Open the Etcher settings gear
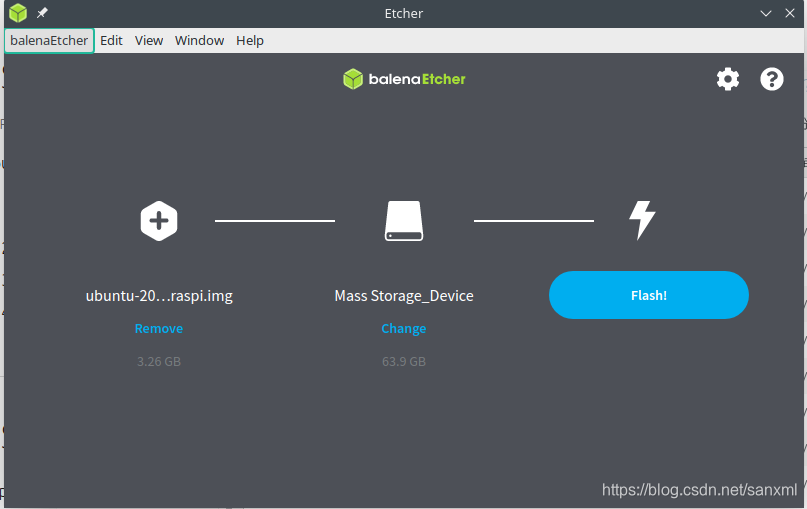Viewport: 807px width, 509px height. coord(728,79)
